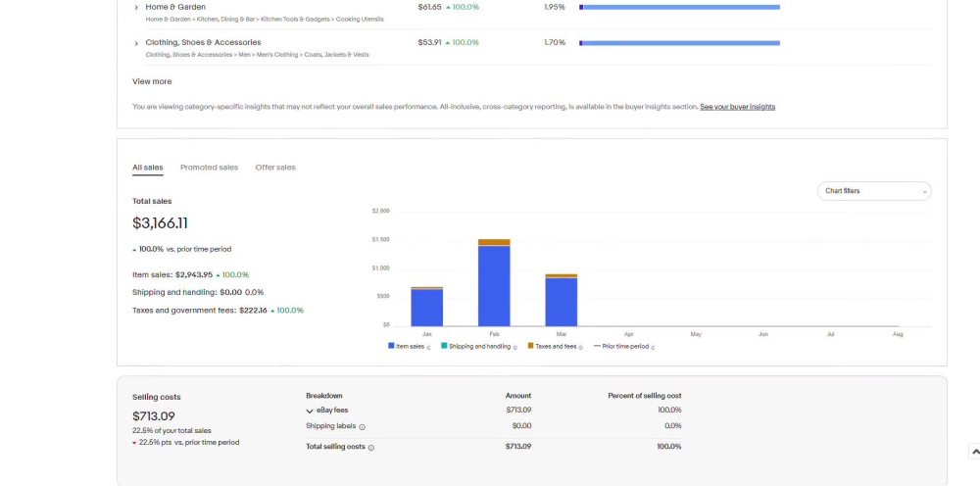The image size is (980, 486).
Task: Collapse the eBay fees breakdown chevron
Action: point(310,411)
